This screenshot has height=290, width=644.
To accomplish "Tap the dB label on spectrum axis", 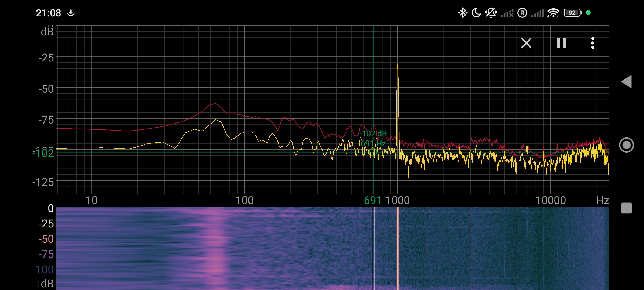I will coord(47,32).
